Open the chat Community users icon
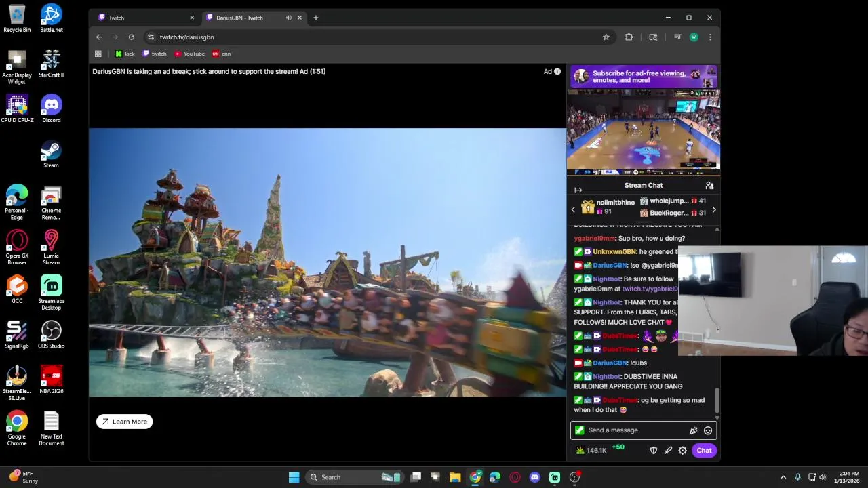This screenshot has height=488, width=868. (x=709, y=185)
